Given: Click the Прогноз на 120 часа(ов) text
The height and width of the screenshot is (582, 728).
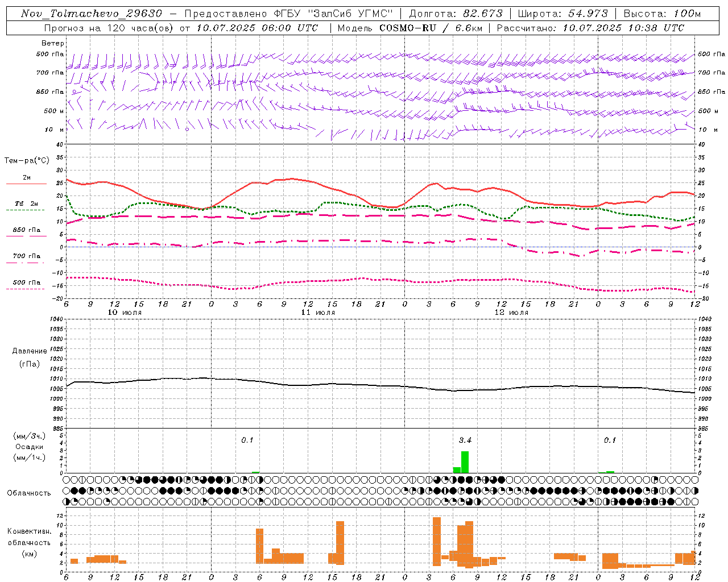Looking at the screenshot, I should (x=109, y=28).
